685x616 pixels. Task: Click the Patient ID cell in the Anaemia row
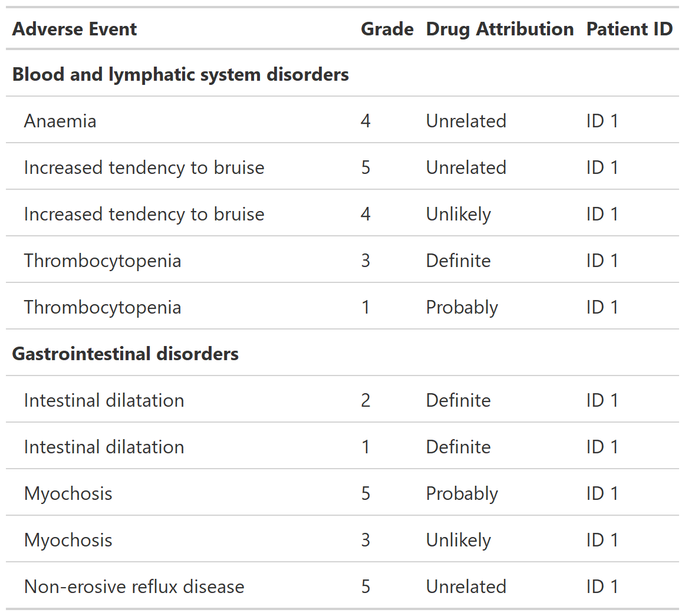[x=602, y=121]
